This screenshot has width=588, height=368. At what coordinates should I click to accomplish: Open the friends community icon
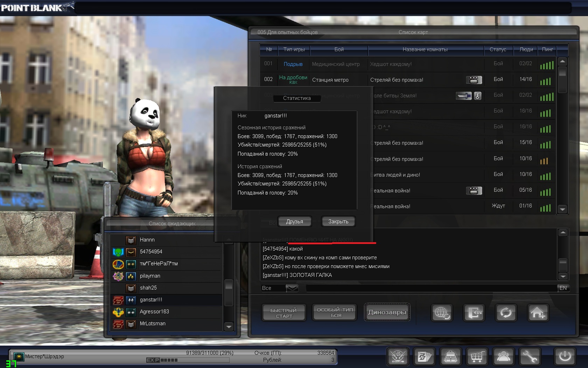pyautogui.click(x=503, y=357)
